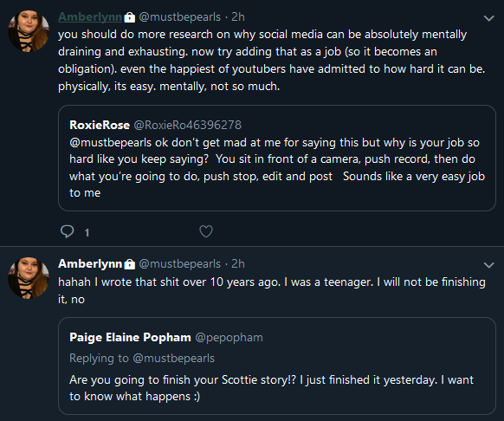
Task: Click Amberlynn display name in first tweet
Action: pyautogui.click(x=90, y=17)
